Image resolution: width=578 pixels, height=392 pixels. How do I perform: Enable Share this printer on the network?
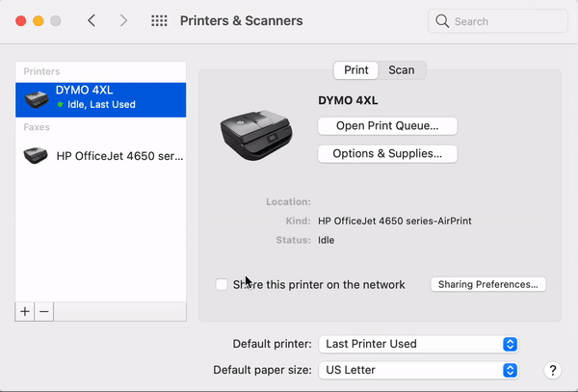click(x=222, y=284)
